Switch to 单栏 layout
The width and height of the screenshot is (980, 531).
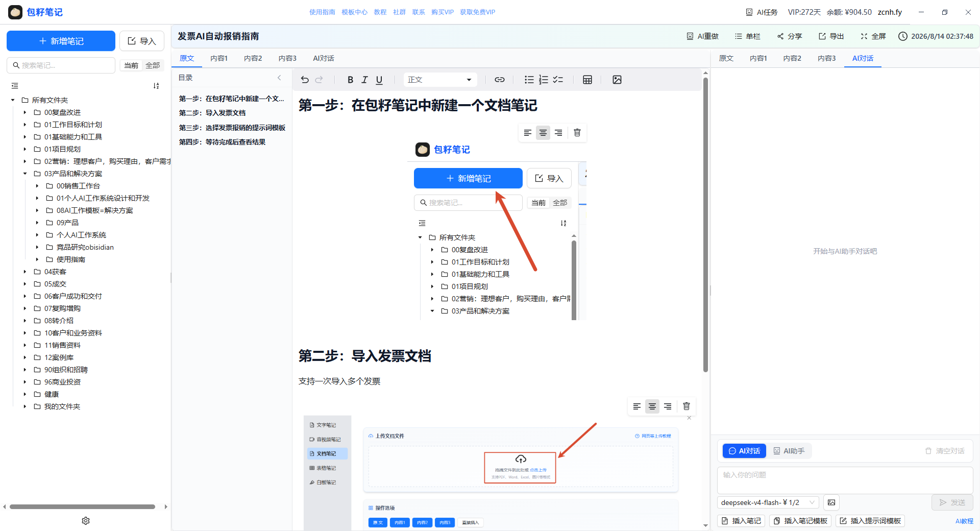click(748, 36)
